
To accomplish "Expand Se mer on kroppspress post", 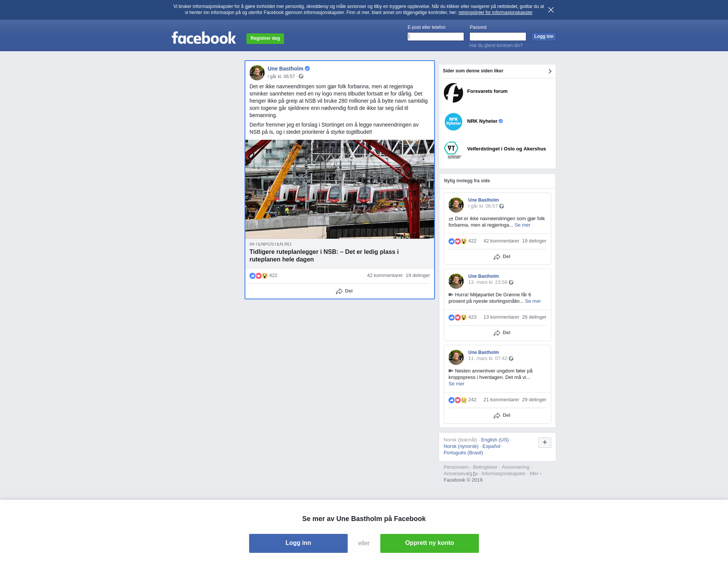I will [457, 384].
